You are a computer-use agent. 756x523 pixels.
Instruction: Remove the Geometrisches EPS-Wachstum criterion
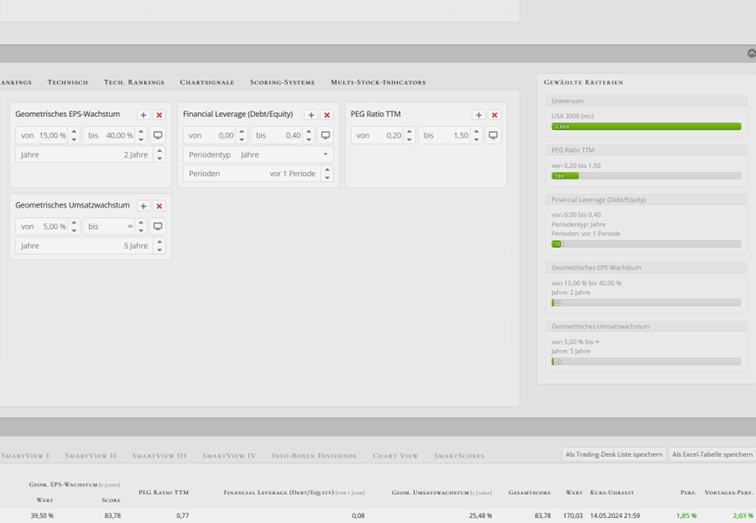pos(159,115)
